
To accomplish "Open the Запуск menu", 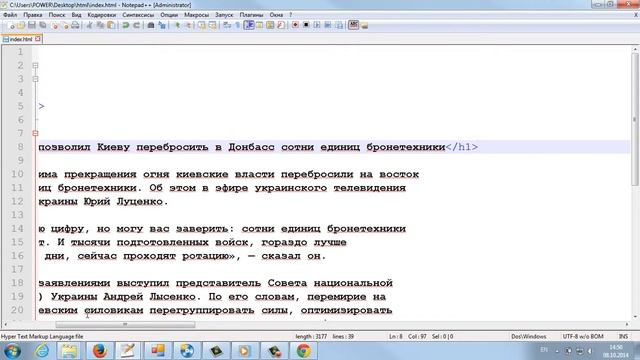I will (224, 15).
